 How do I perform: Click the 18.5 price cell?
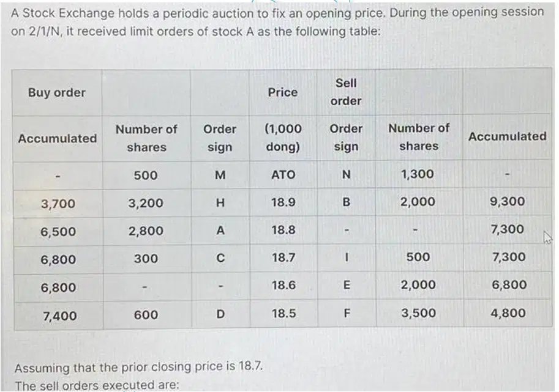tap(283, 314)
